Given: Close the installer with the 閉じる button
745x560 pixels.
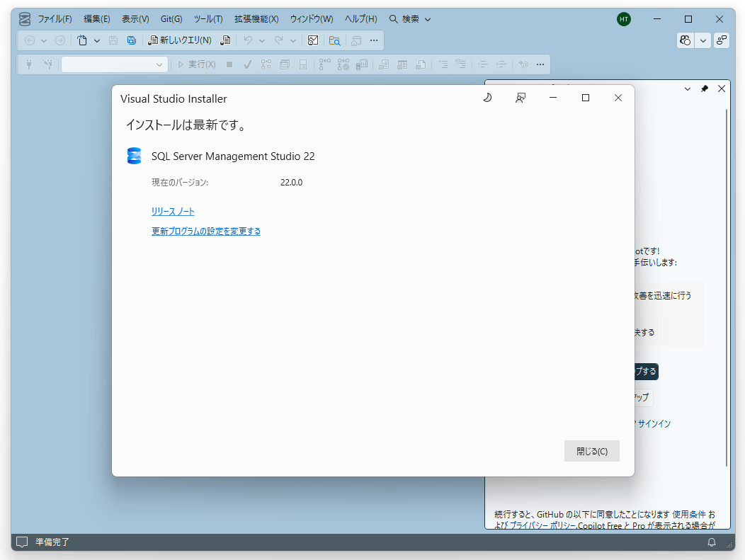Looking at the screenshot, I should (591, 451).
